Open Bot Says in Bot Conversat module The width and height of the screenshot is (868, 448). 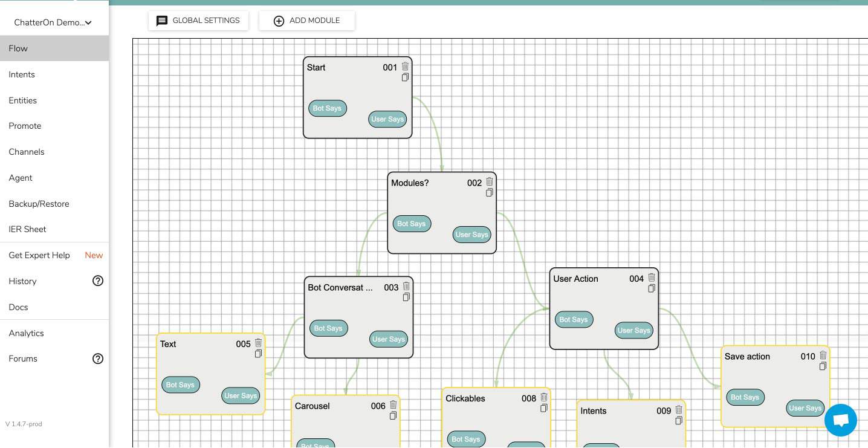(x=328, y=328)
